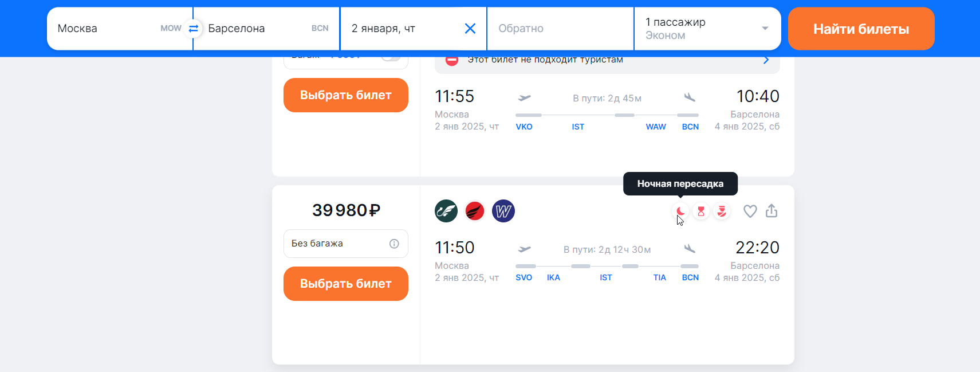Expand the tourist warning with chevron arrow

point(766,60)
